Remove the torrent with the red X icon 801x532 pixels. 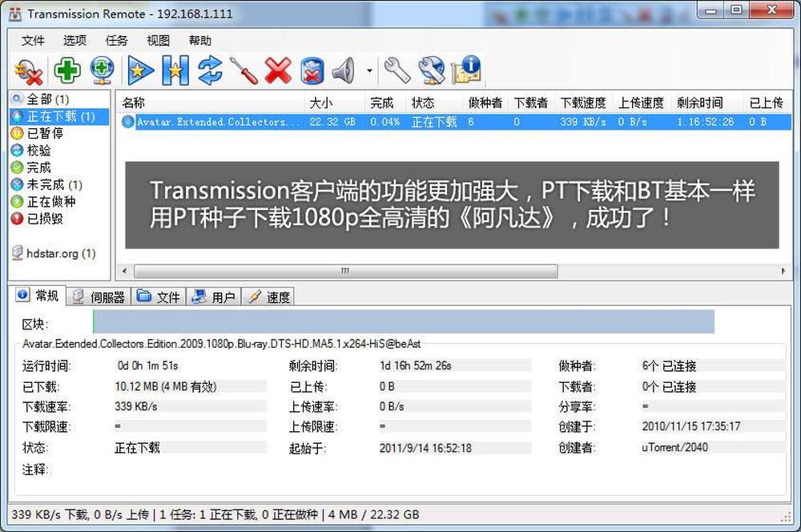(278, 71)
